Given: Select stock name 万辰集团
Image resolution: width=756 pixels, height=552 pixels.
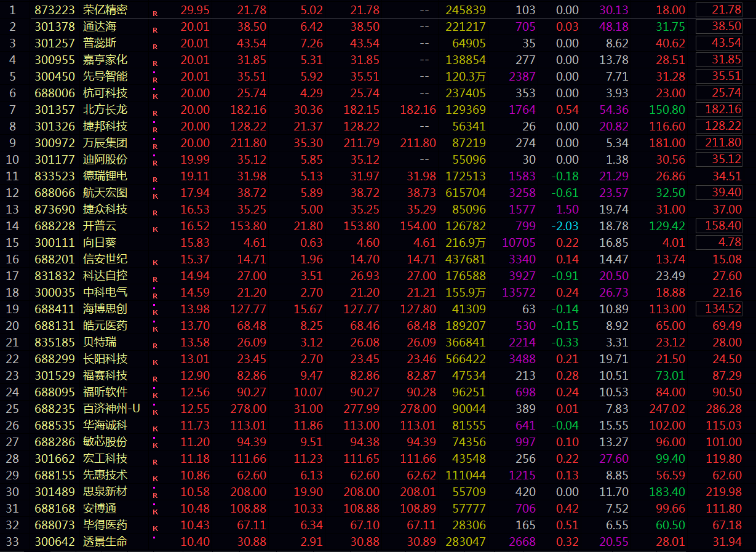Looking at the screenshot, I should click(x=106, y=143).
